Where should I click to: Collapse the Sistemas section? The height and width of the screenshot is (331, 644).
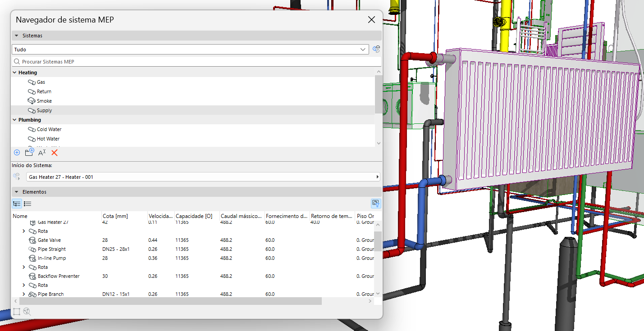pyautogui.click(x=17, y=36)
